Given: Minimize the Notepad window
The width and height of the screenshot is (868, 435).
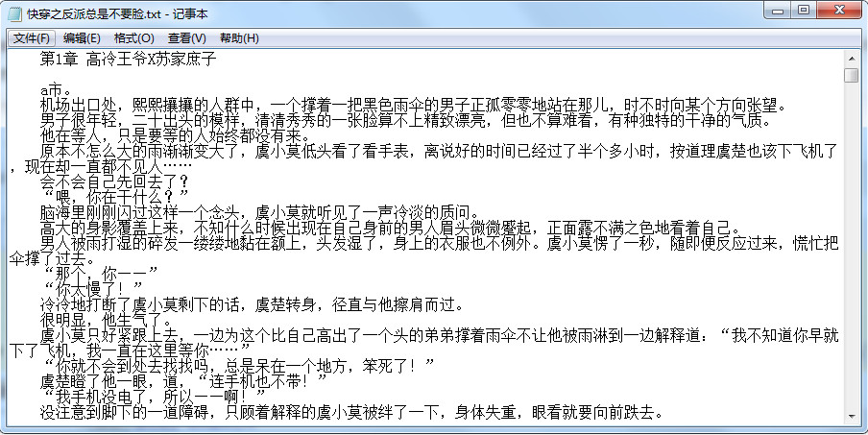Looking at the screenshot, I should coord(777,10).
